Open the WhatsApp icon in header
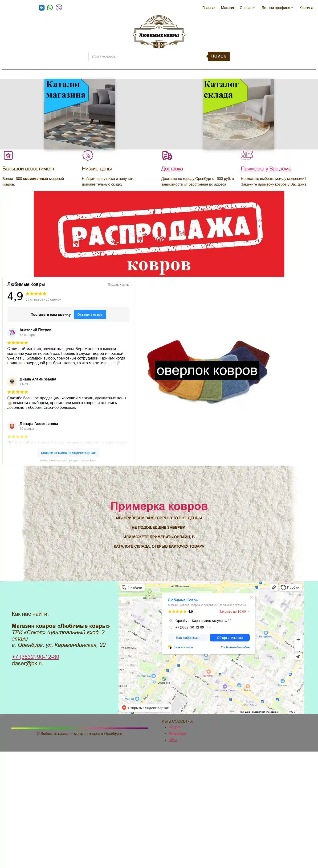The width and height of the screenshot is (318, 868). pos(50,7)
